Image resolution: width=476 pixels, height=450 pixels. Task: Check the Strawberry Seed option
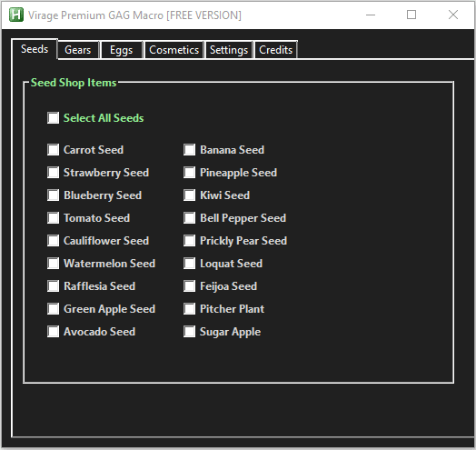pyautogui.click(x=53, y=173)
